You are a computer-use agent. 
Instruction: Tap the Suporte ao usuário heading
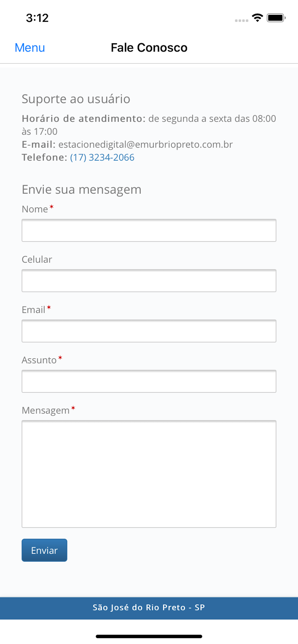tap(76, 99)
